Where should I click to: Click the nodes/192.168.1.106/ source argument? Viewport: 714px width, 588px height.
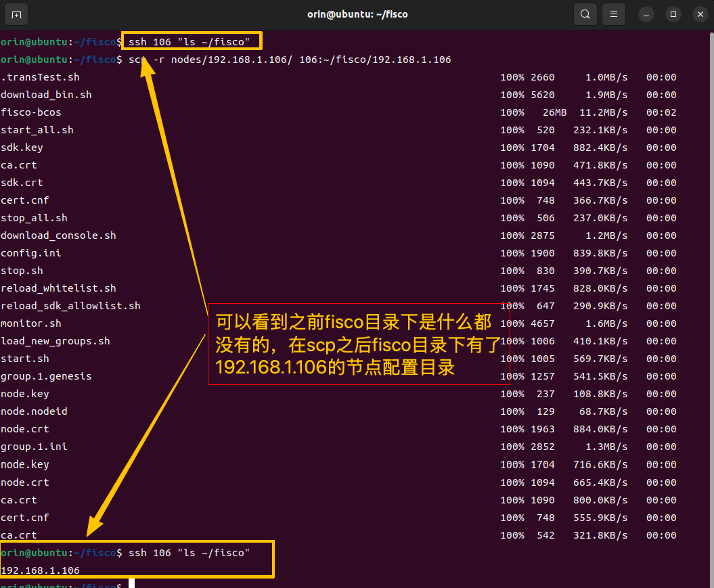(x=231, y=60)
